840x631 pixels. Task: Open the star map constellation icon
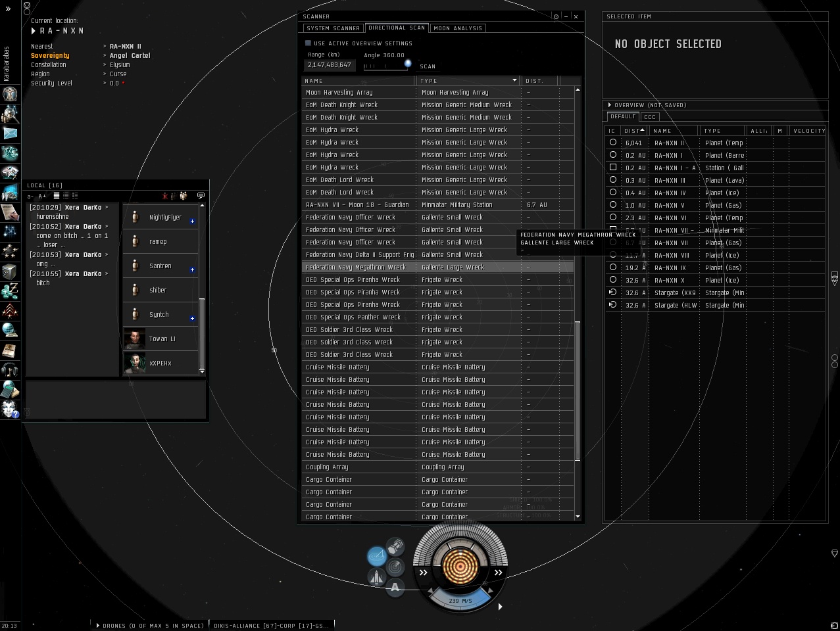coord(10,231)
